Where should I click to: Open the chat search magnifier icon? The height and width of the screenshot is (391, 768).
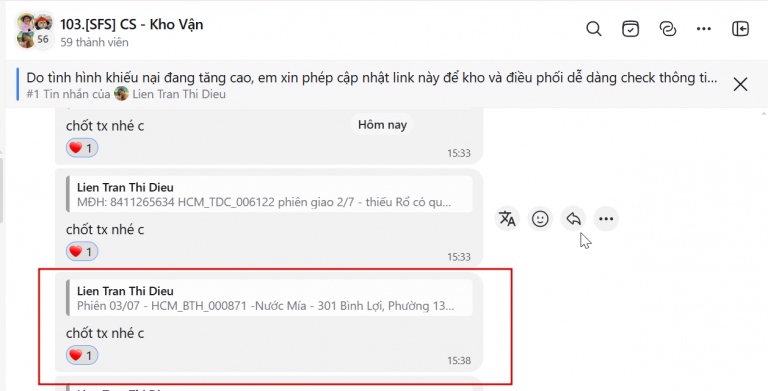pyautogui.click(x=594, y=28)
